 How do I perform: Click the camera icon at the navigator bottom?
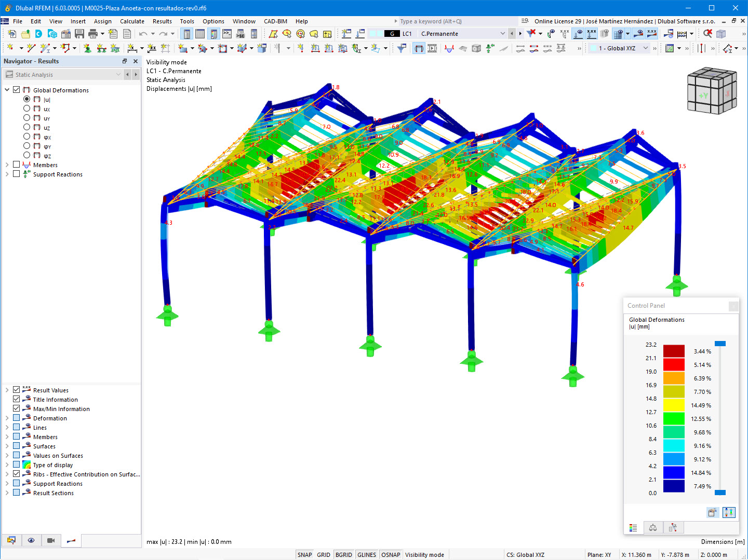click(x=51, y=540)
